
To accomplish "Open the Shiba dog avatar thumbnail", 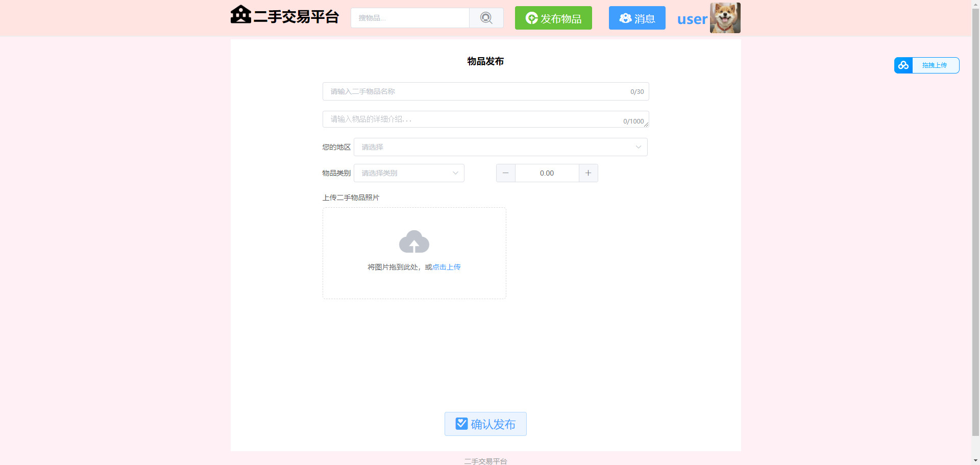I will 725,18.
